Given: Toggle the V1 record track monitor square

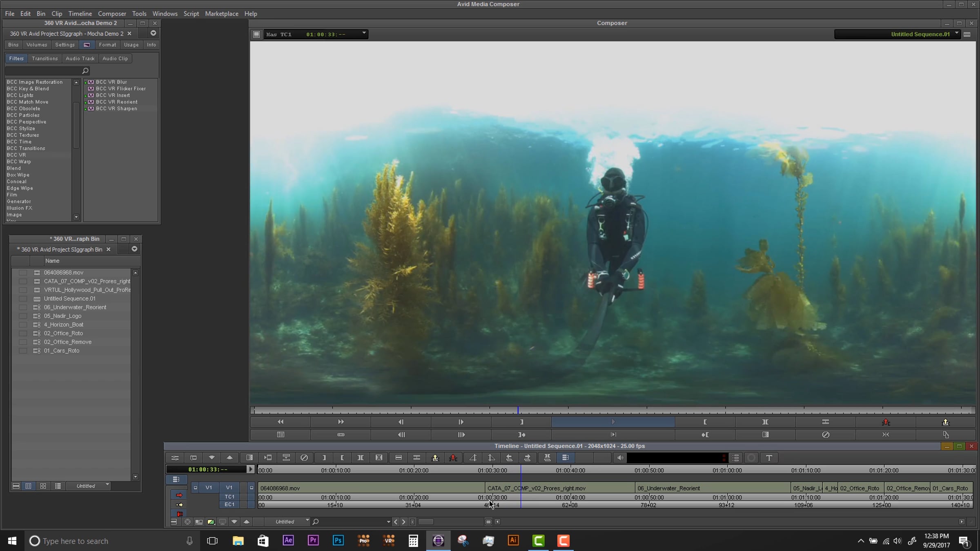Looking at the screenshot, I should pos(252,487).
